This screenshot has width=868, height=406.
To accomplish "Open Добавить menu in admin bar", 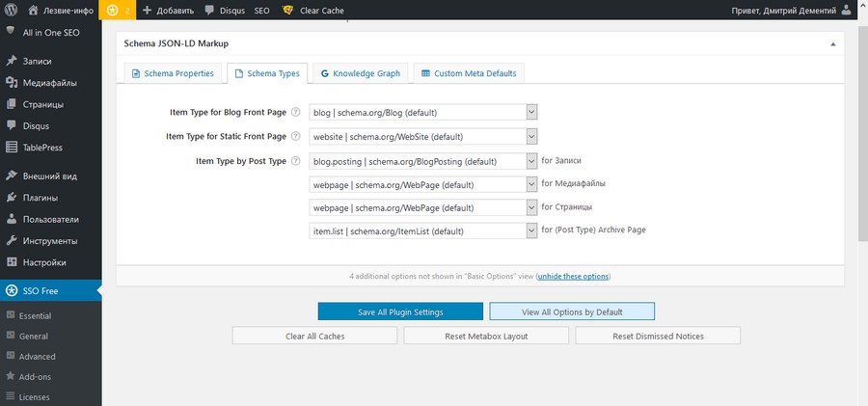I will pos(168,11).
